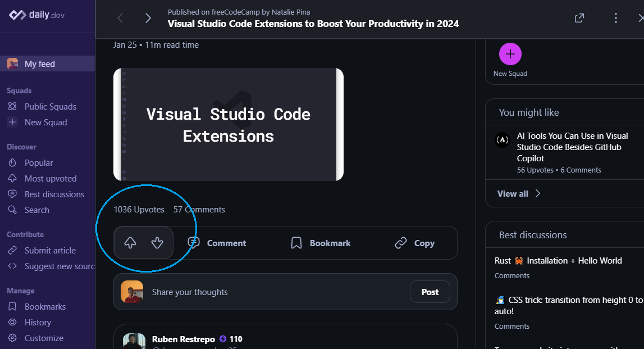Click New Squad in sidebar

(47, 122)
